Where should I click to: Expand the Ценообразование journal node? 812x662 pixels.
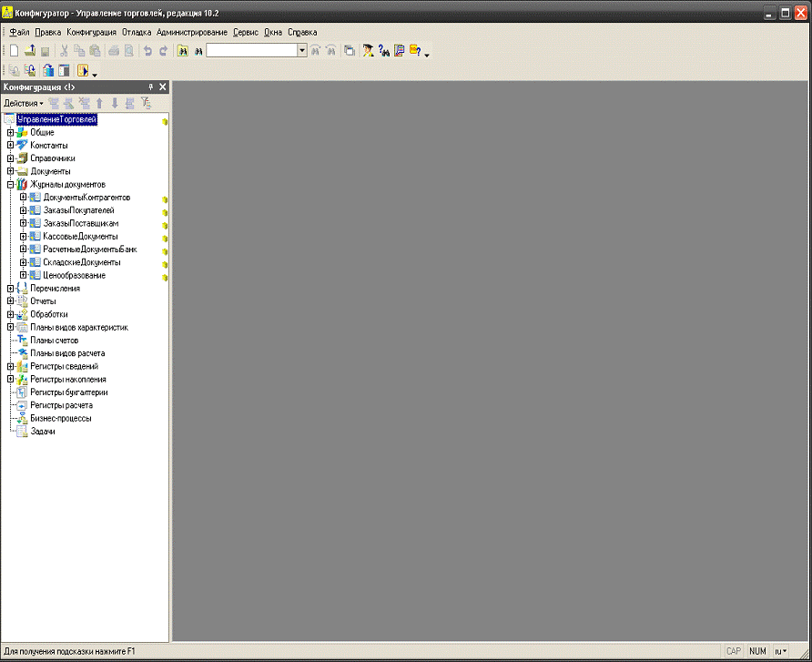pos(24,275)
